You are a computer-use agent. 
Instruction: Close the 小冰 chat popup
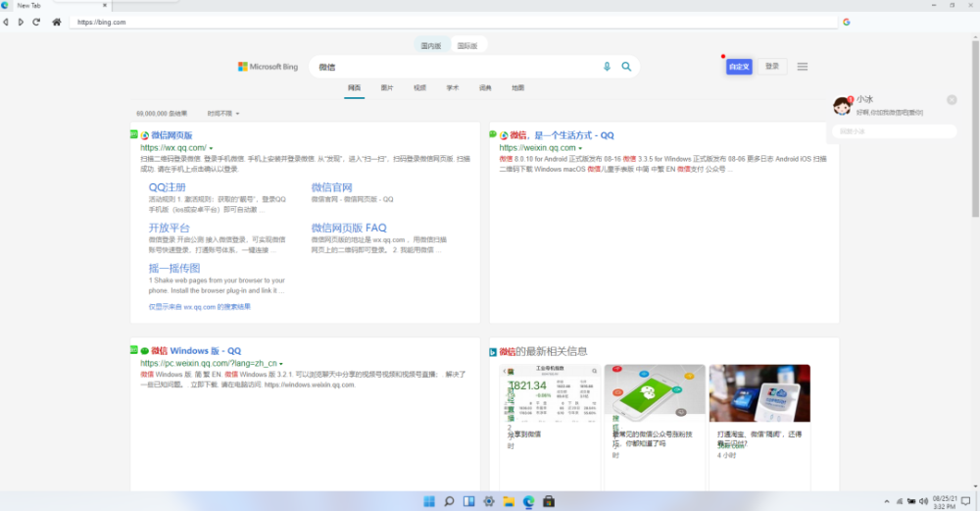pyautogui.click(x=952, y=100)
